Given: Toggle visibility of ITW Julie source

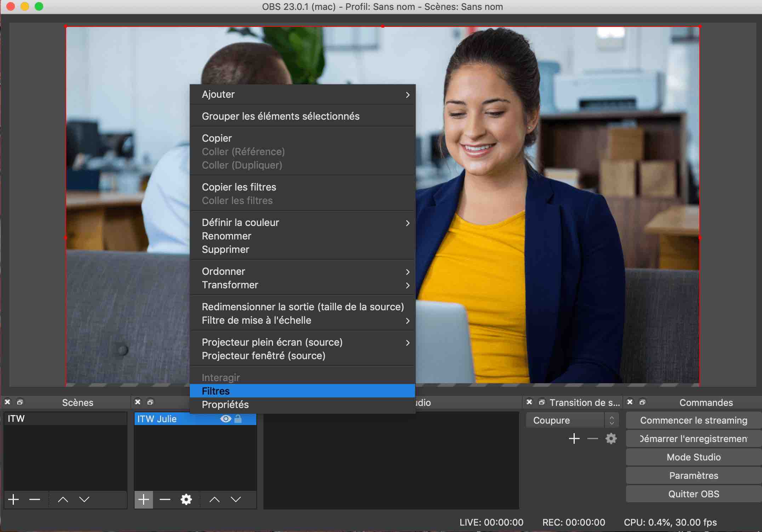Looking at the screenshot, I should click(x=226, y=419).
